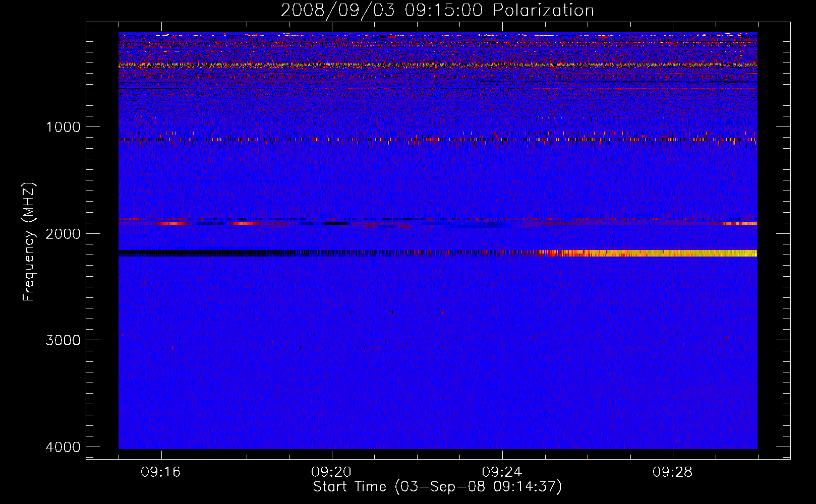
Task: Select the 'Frequency (MHZ)' y-axis label
Action: (29, 242)
